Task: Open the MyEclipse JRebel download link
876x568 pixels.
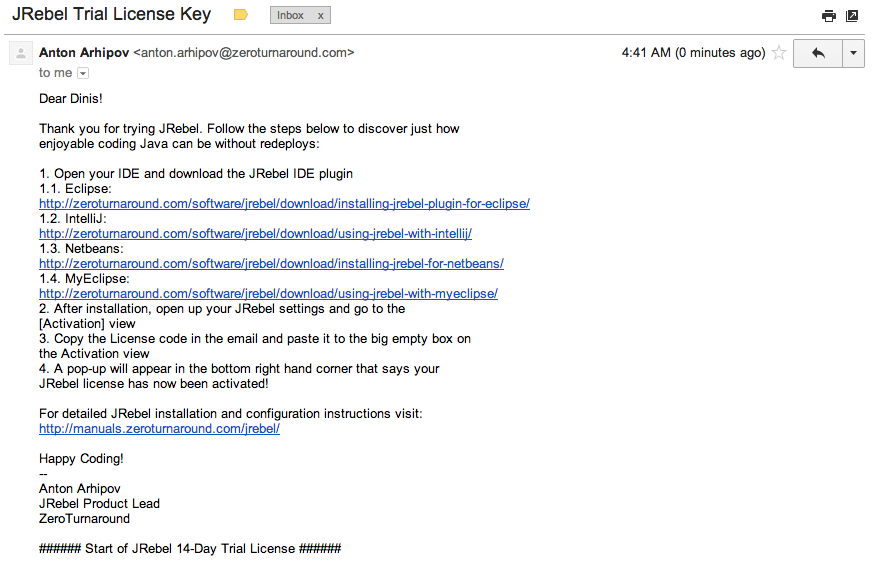Action: 268,294
